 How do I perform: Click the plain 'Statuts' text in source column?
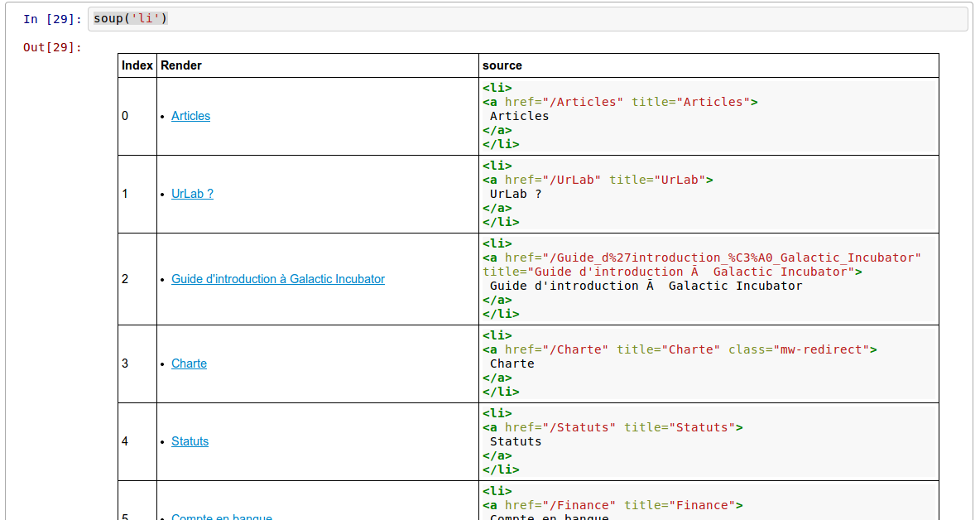point(516,441)
